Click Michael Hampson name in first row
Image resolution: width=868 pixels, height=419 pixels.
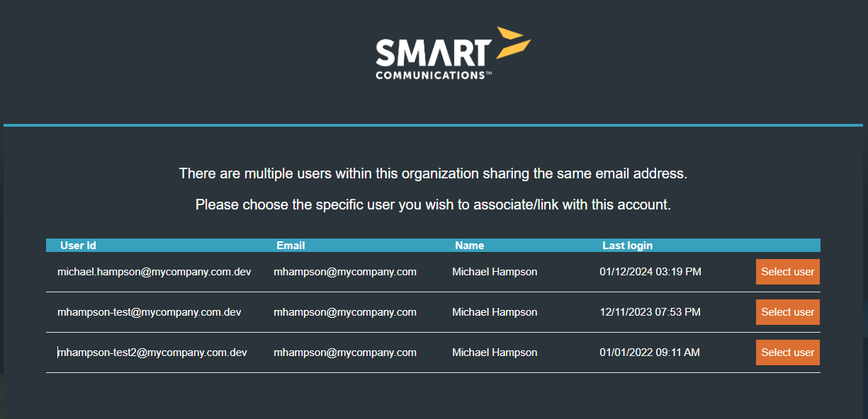click(495, 272)
